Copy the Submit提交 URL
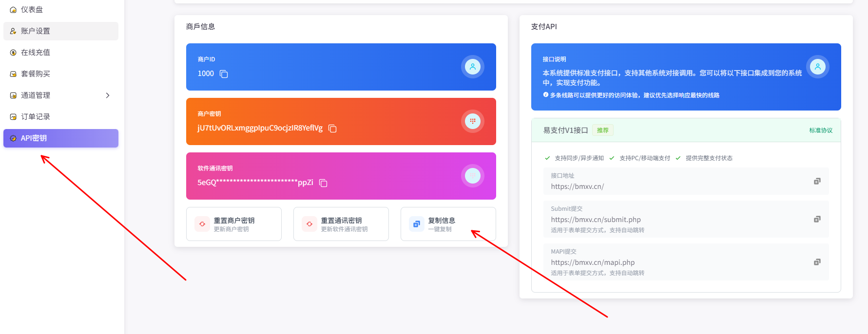The height and width of the screenshot is (334, 868). tap(817, 219)
